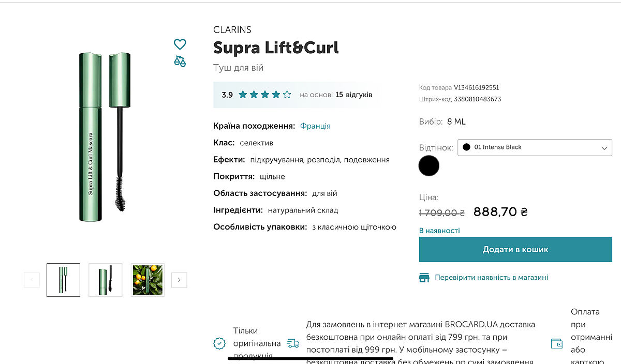621x364 pixels.
Task: Add product to wishlist heart icon
Action: click(x=180, y=44)
